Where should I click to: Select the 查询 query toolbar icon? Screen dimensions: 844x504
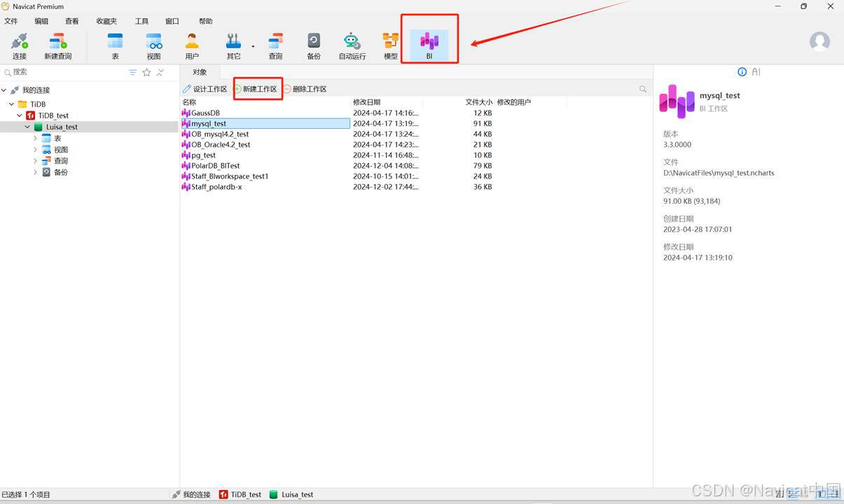click(x=276, y=46)
